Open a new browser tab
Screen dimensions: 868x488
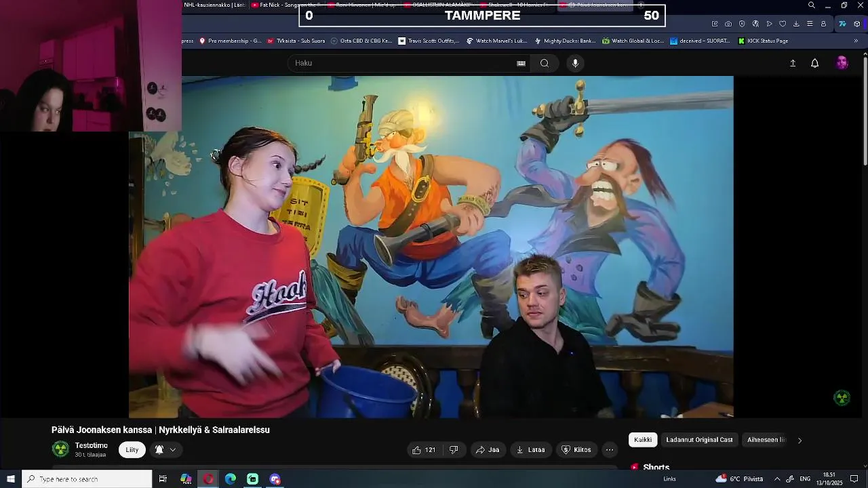[641, 5]
